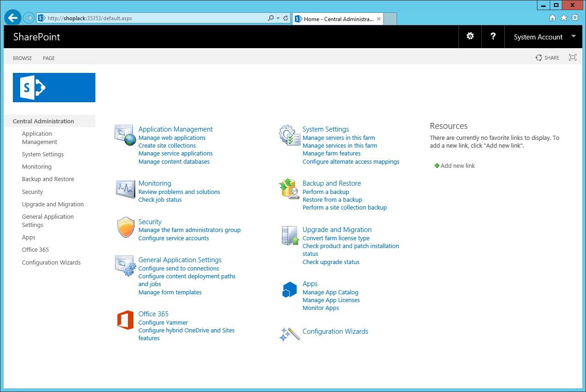Go back with the browser back arrow
586x392 pixels.
pos(13,18)
